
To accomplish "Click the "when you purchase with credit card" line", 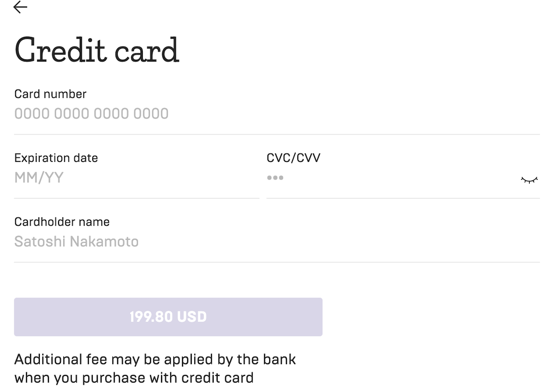I will [134, 378].
